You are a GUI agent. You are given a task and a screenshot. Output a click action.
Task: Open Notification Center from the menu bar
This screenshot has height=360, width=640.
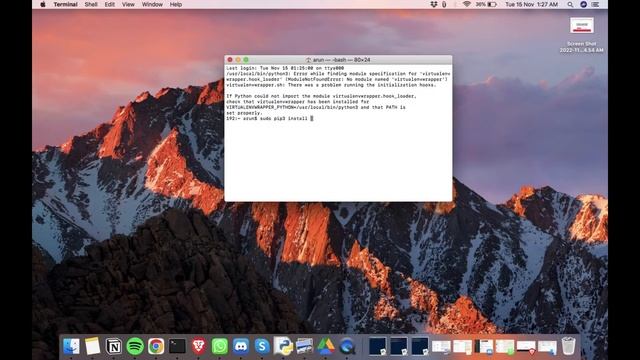click(596, 4)
